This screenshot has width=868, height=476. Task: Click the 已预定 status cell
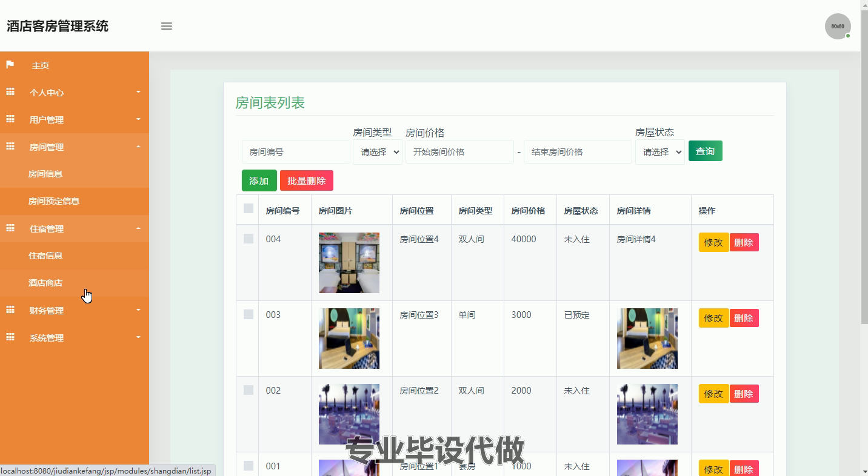(x=576, y=315)
